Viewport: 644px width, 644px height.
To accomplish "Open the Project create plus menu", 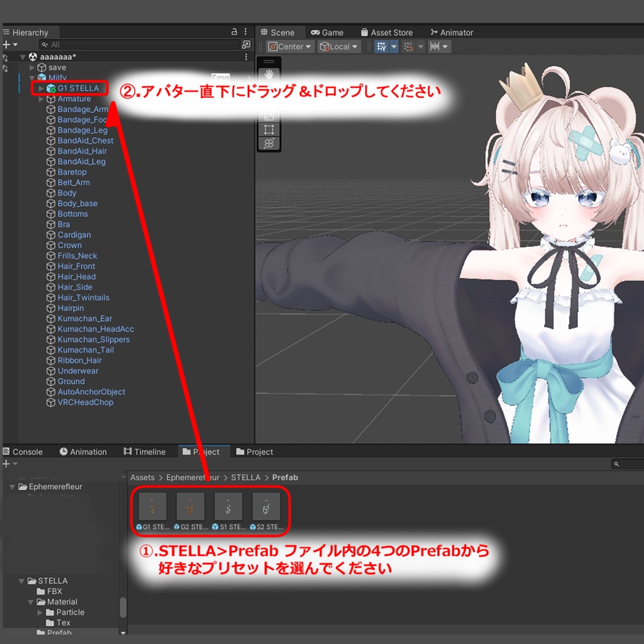I will click(10, 464).
